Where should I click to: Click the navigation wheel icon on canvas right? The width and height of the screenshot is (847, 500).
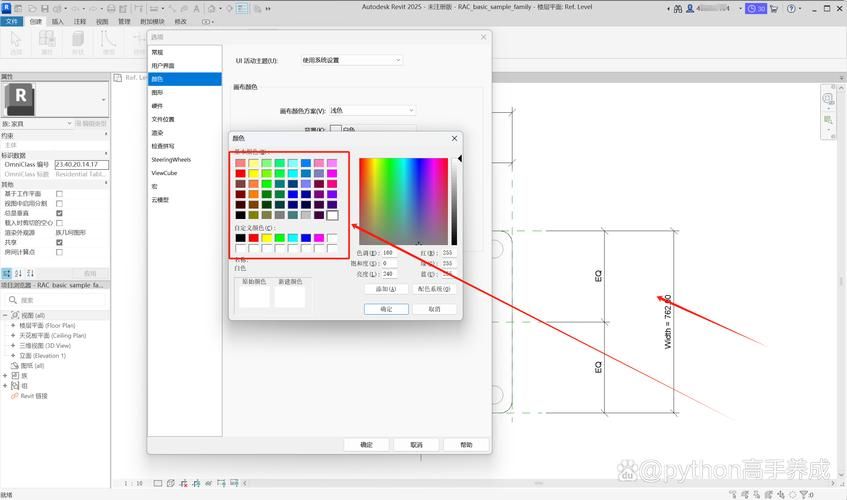tap(828, 98)
